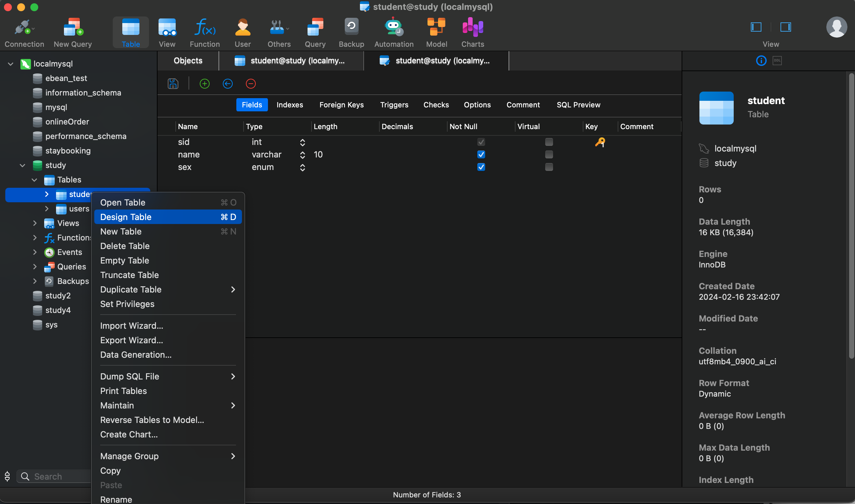855x504 pixels.
Task: Expand the Views section
Action: (x=35, y=223)
